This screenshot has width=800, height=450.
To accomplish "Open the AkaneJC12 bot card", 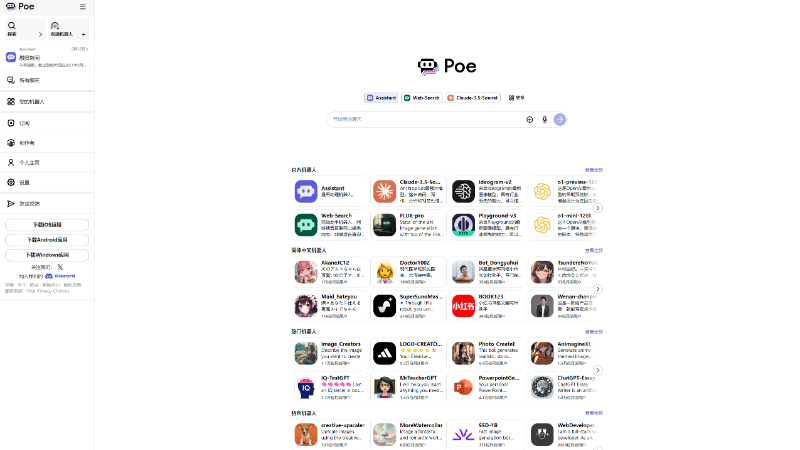I will (330, 272).
